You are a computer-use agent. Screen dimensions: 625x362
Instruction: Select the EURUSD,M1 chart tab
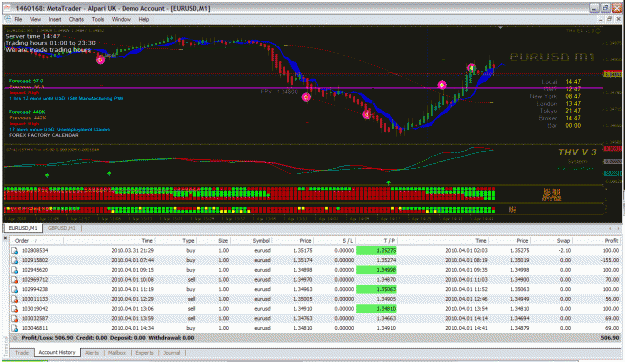tap(23, 228)
